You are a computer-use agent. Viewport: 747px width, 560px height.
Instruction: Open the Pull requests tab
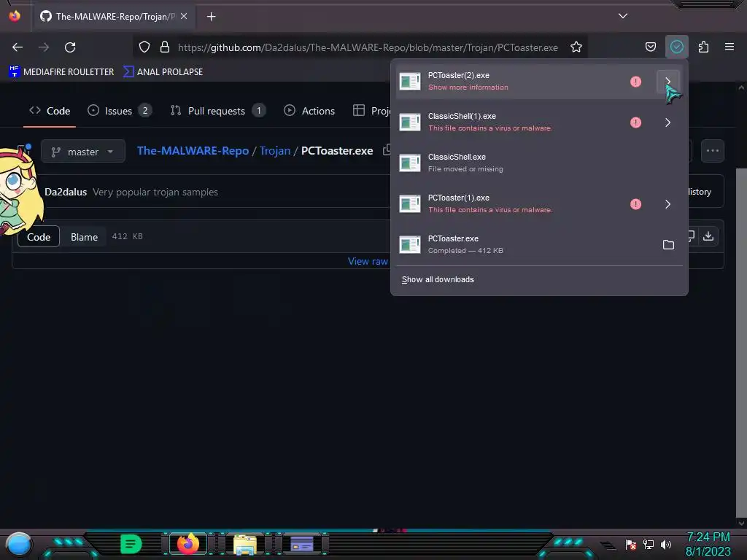pyautogui.click(x=217, y=111)
